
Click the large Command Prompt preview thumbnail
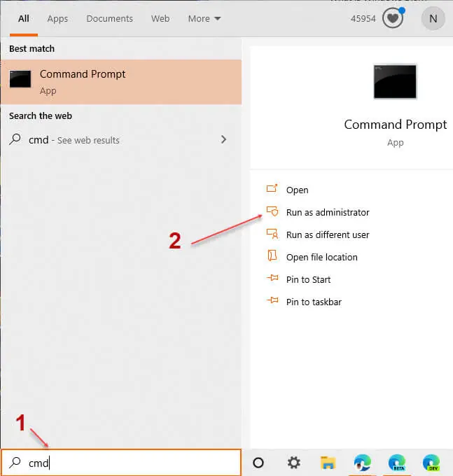pyautogui.click(x=395, y=82)
